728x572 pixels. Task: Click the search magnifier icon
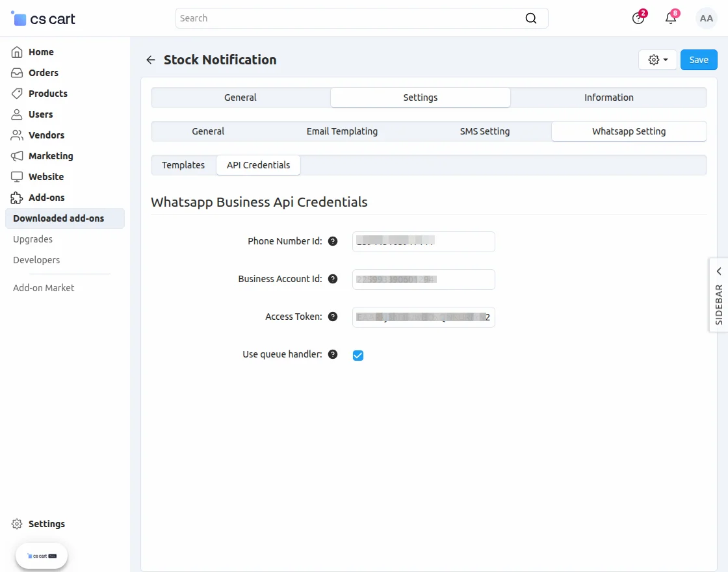531,18
